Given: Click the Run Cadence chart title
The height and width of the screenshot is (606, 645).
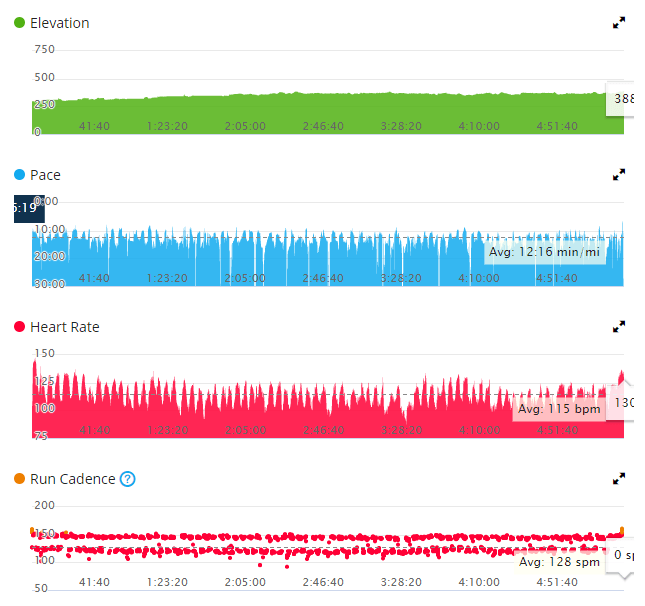Looking at the screenshot, I should pyautogui.click(x=72, y=479).
